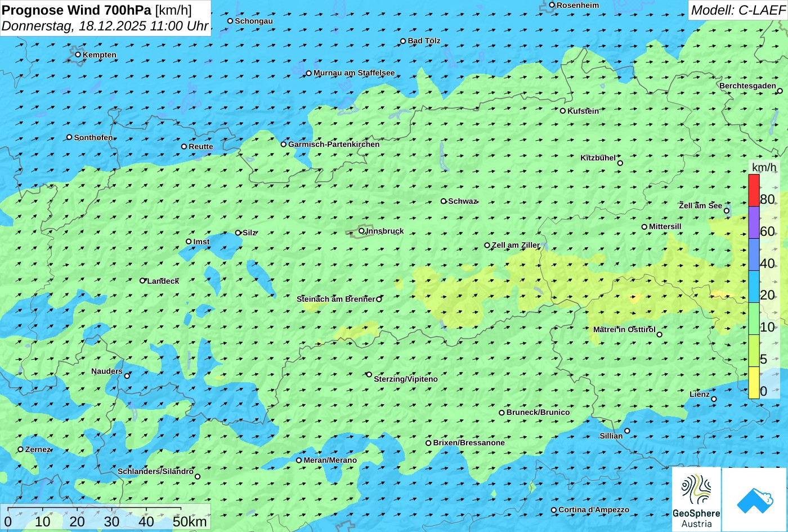Click the "Sterzing/Vipiteno" label

pos(406,379)
